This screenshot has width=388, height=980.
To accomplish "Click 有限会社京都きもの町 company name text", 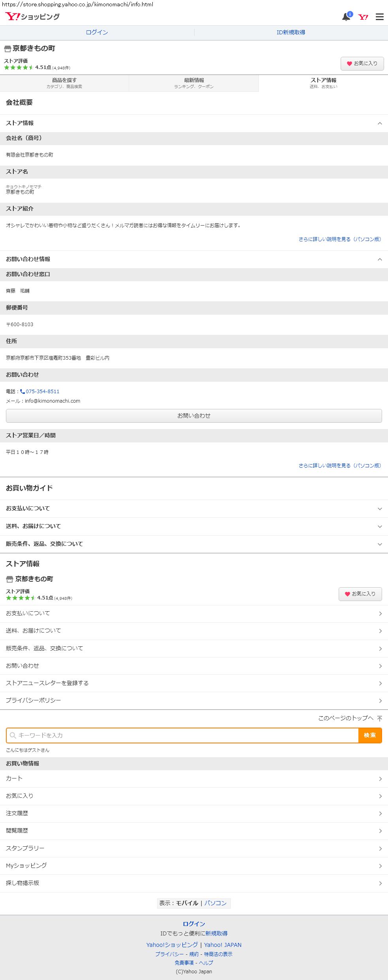I will tap(30, 155).
